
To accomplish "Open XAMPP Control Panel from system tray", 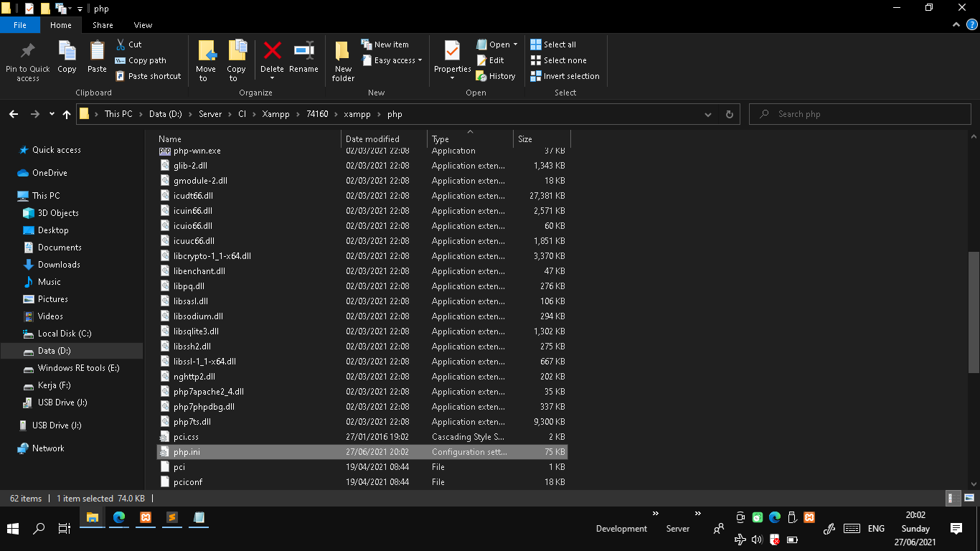I will pyautogui.click(x=809, y=517).
